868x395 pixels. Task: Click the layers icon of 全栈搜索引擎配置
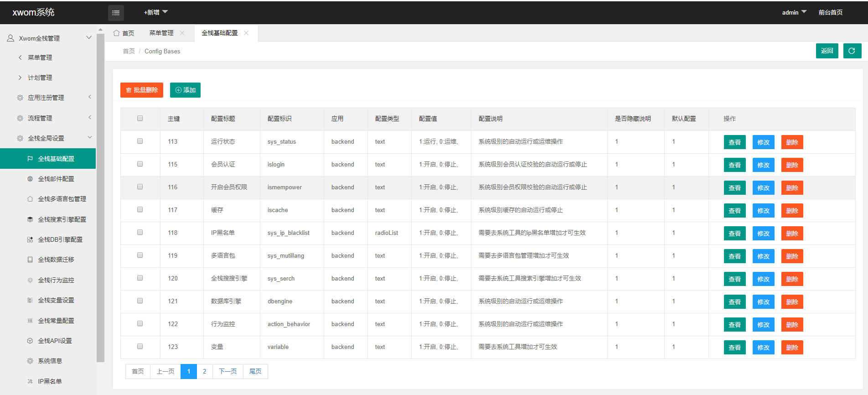(30, 219)
